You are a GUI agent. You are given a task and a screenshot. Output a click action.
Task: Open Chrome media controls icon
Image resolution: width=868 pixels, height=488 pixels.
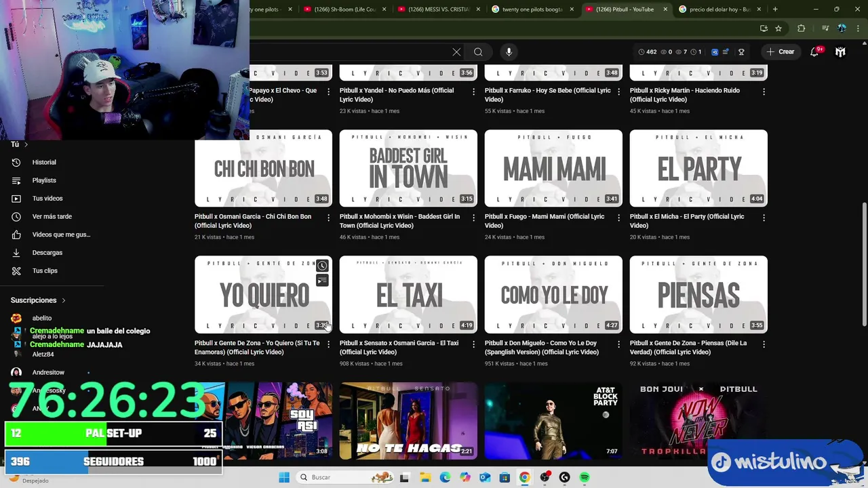pos(825,28)
